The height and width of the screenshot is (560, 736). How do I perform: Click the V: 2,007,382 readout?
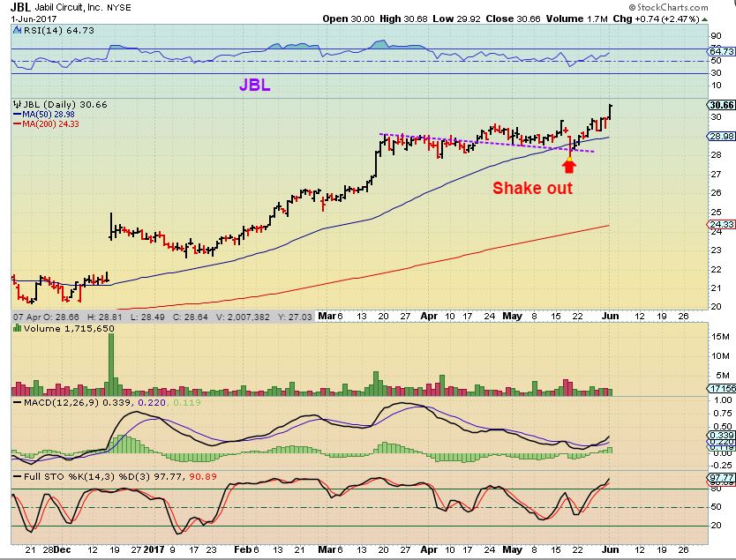244,317
